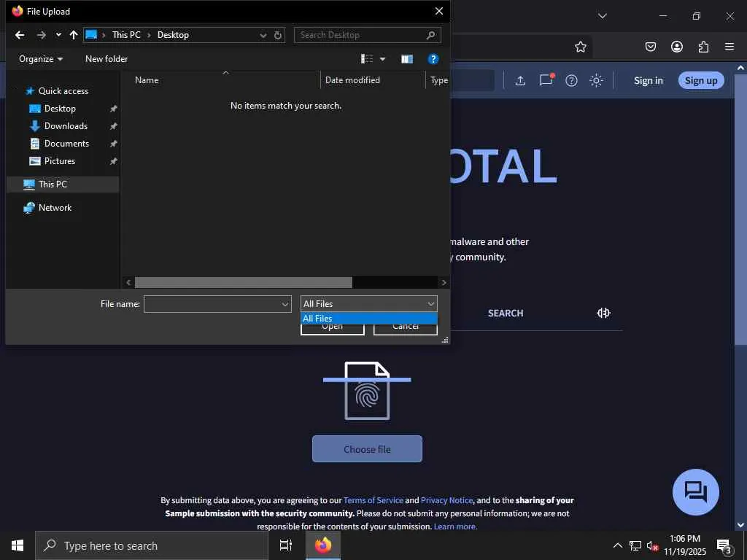Open Documents in the navigation pane
The image size is (747, 560).
pyautogui.click(x=66, y=144)
